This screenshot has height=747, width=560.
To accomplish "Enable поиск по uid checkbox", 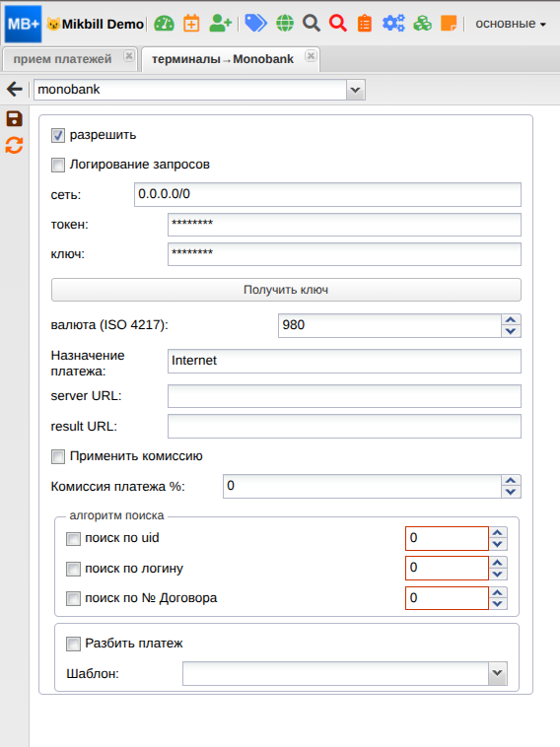I will pos(73,539).
